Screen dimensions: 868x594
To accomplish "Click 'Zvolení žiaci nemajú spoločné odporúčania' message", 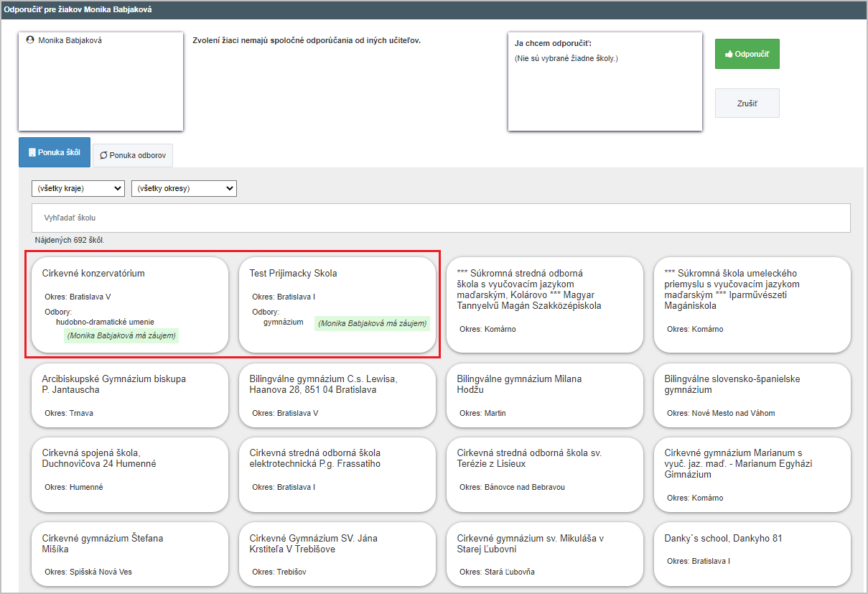I will click(307, 40).
